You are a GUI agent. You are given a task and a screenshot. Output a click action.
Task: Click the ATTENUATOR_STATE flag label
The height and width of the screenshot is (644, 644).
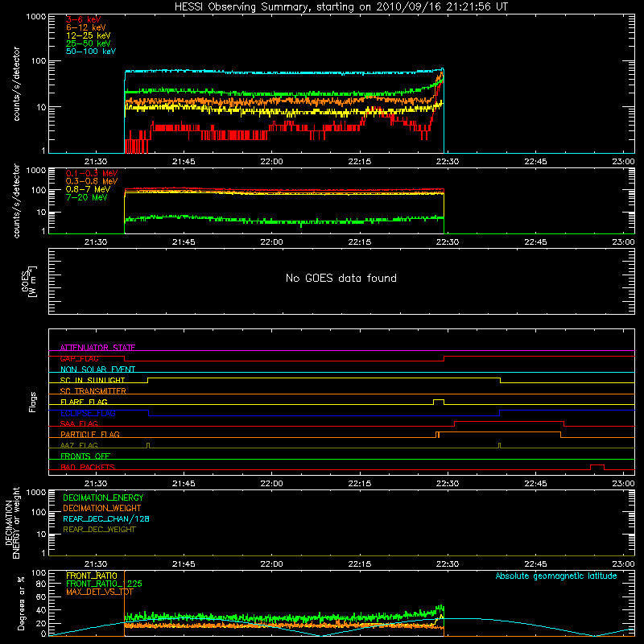pyautogui.click(x=97, y=348)
